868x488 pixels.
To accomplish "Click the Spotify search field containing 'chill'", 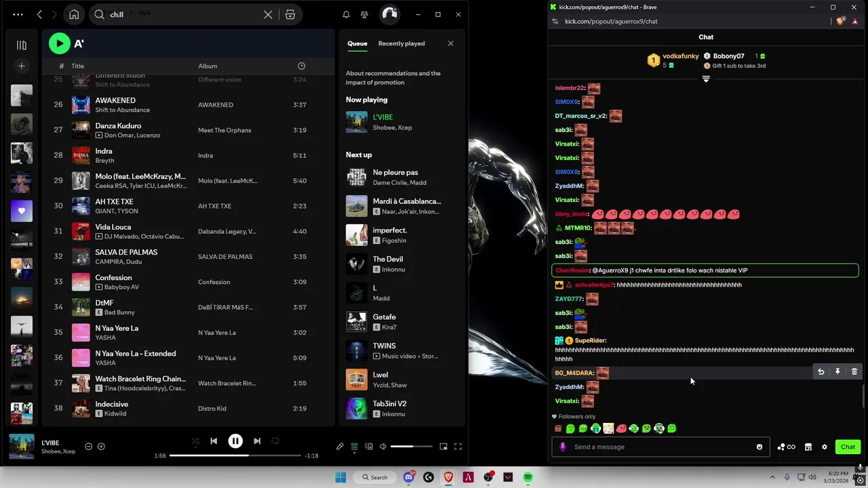I will (183, 14).
